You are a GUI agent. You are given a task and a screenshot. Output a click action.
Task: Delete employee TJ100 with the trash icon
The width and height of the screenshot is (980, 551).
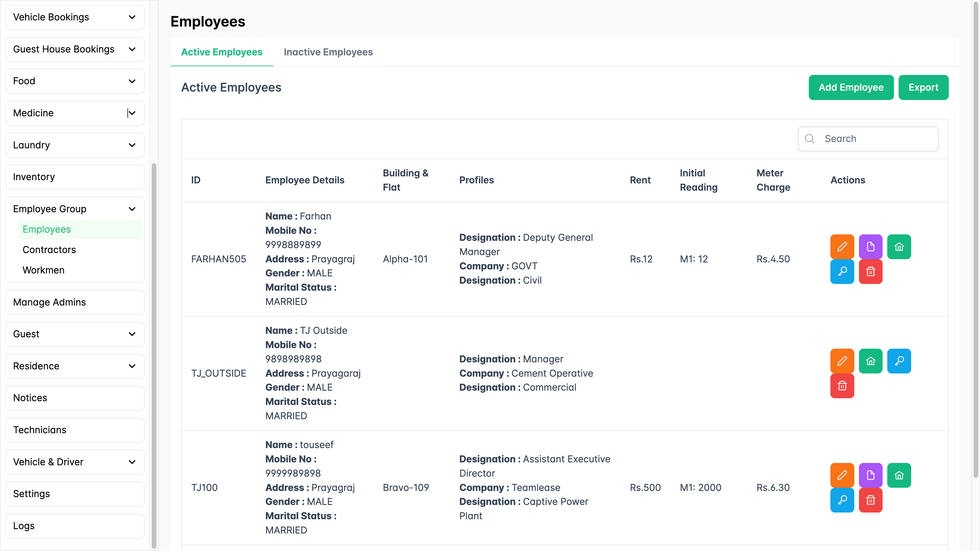pos(871,500)
